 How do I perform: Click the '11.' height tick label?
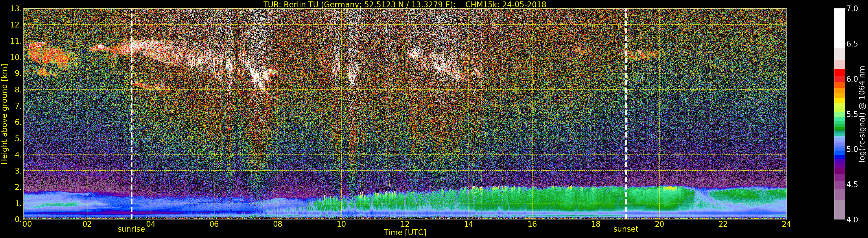coord(16,41)
